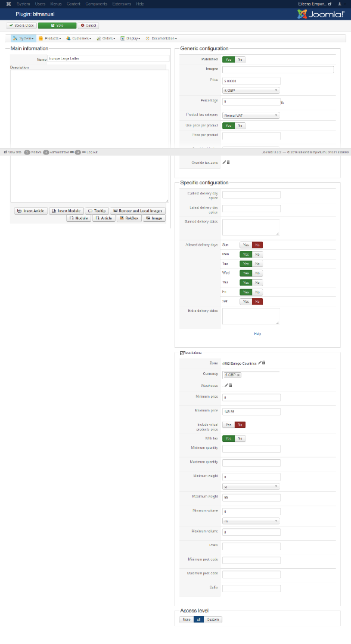The image size is (351, 644).
Task: Click the Remote and Local Images button
Action: [x=138, y=210]
